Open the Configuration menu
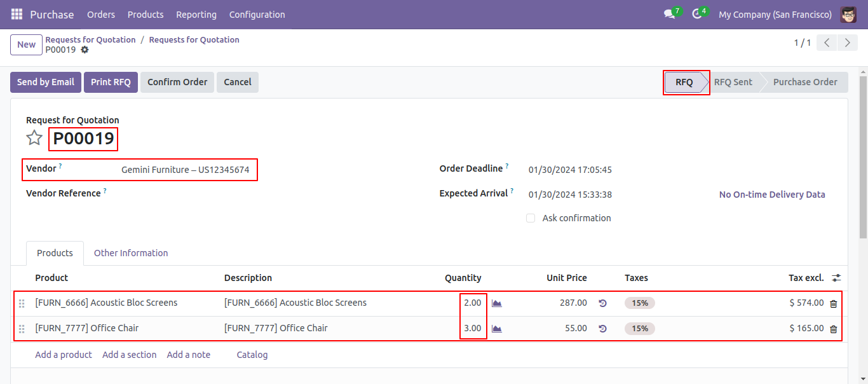 pyautogui.click(x=257, y=14)
